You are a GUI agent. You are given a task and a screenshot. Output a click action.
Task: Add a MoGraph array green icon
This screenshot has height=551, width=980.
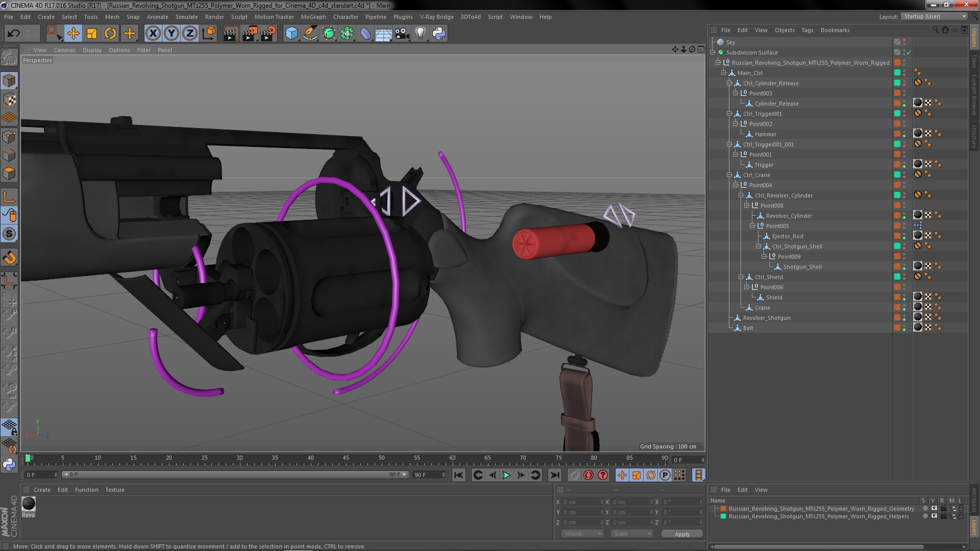click(347, 34)
